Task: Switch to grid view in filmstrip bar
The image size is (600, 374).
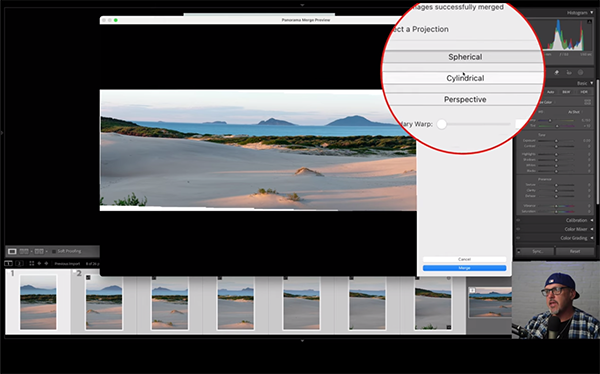Action: coord(32,263)
